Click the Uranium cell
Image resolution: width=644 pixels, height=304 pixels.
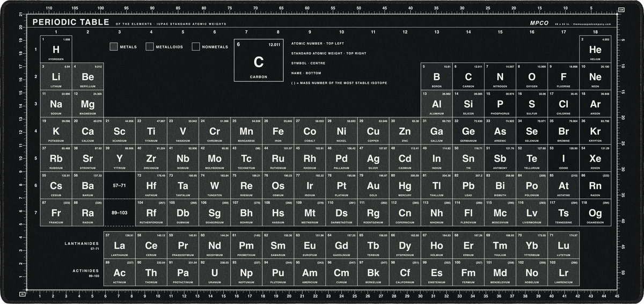(x=215, y=272)
